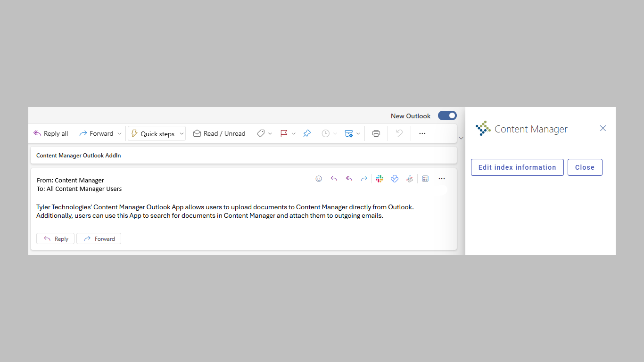Open the Categorize dropdown arrow
Image resolution: width=644 pixels, height=362 pixels.
tap(270, 133)
